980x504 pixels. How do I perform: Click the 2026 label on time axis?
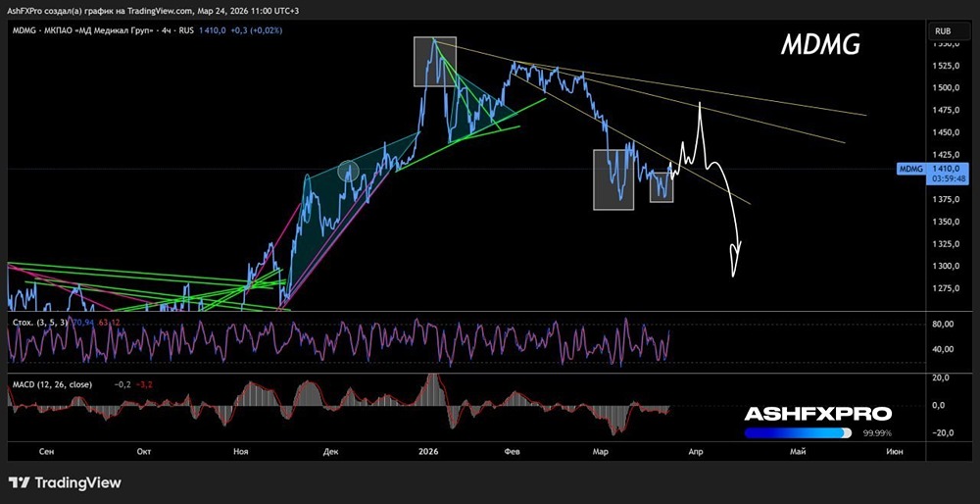pos(429,451)
